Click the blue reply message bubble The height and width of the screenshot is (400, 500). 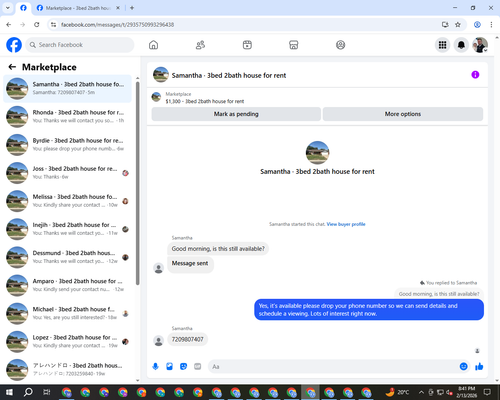click(x=369, y=310)
